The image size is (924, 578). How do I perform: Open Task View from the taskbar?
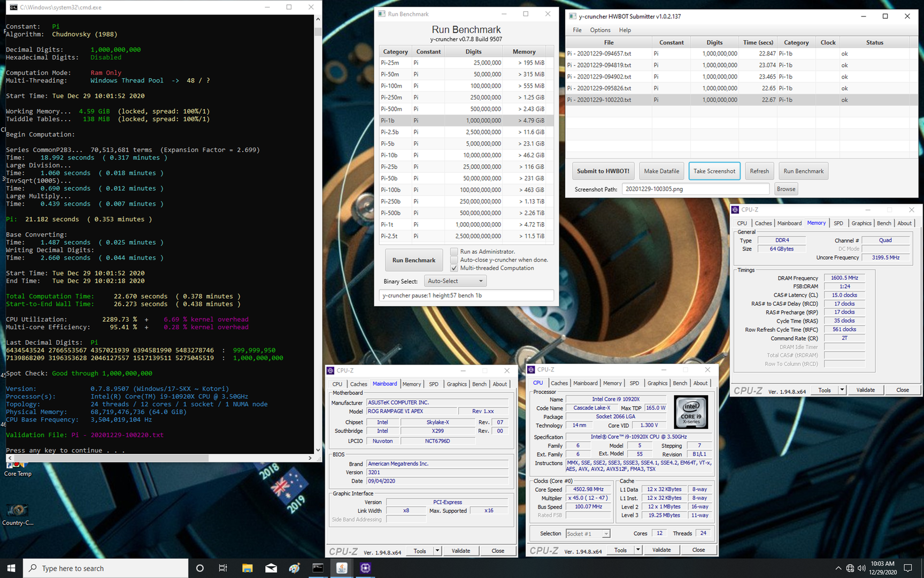pyautogui.click(x=223, y=568)
